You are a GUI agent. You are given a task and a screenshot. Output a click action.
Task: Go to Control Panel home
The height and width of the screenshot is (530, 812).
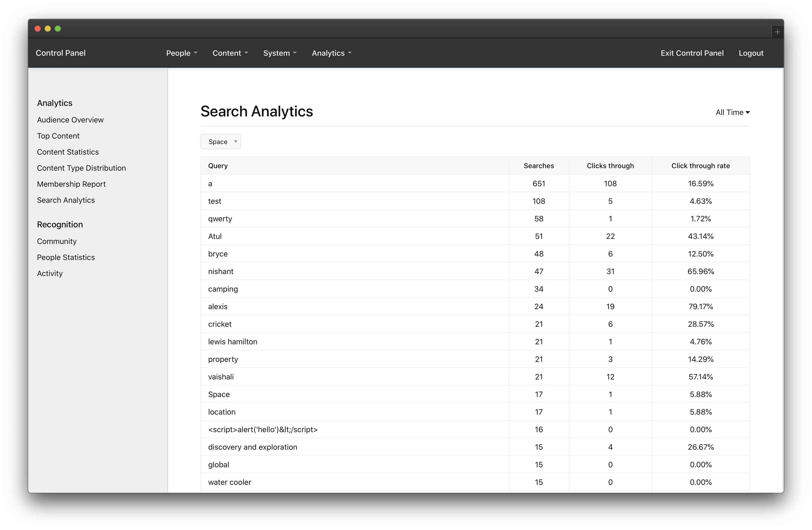tap(61, 53)
